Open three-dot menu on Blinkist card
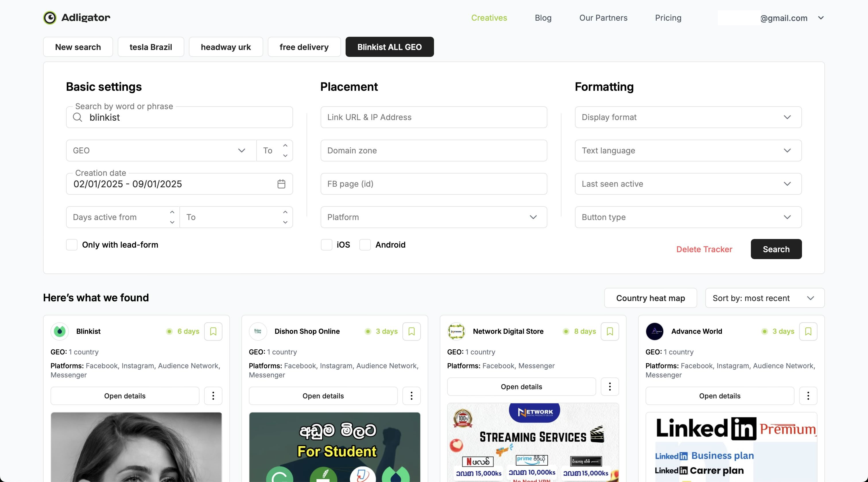The width and height of the screenshot is (868, 482). pyautogui.click(x=213, y=396)
